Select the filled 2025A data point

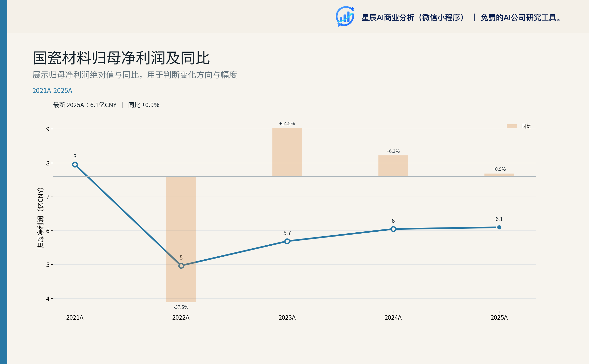[499, 227]
